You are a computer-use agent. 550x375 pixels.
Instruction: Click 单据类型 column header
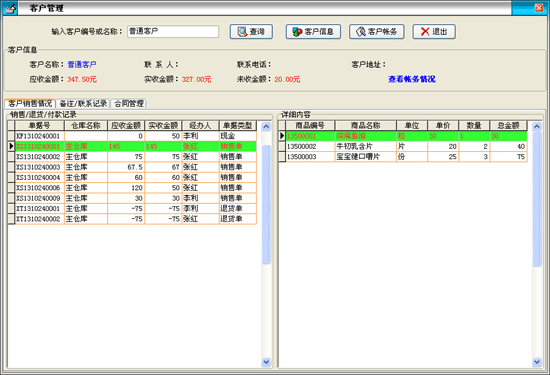(238, 126)
